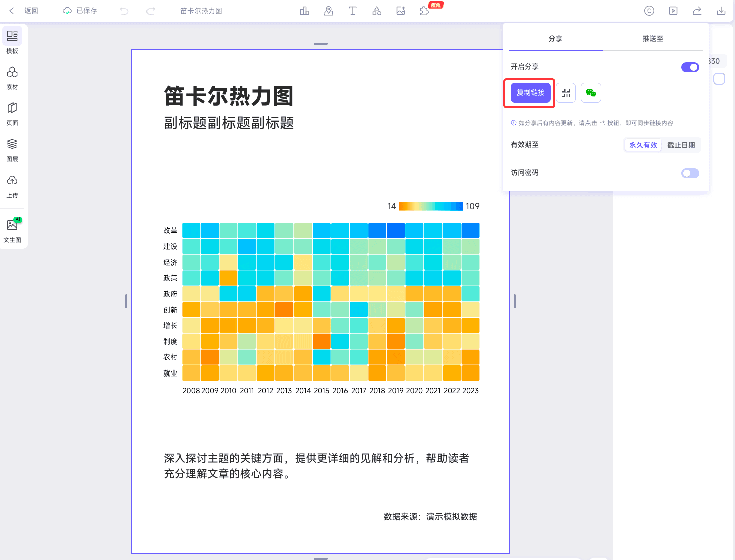Viewport: 735px width, 560px height.
Task: Click the legend maximum value 109
Action: [473, 206]
